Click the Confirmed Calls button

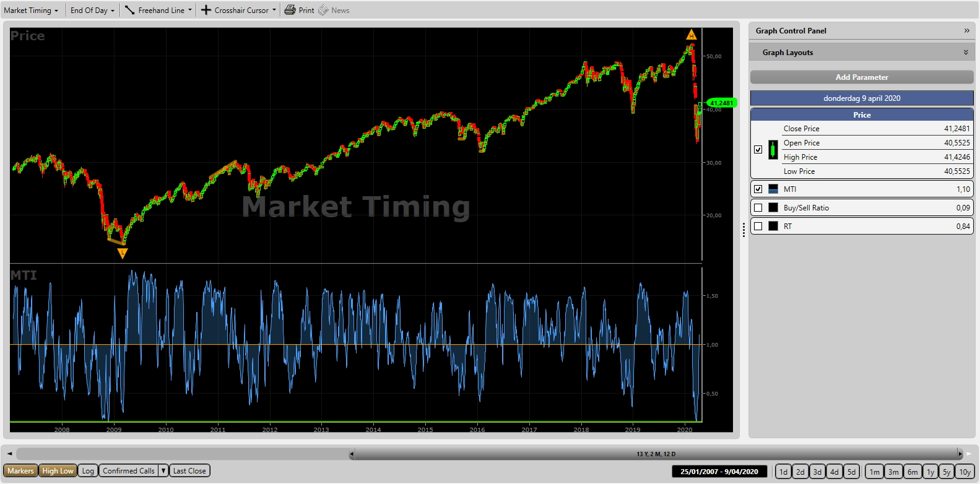coord(129,471)
